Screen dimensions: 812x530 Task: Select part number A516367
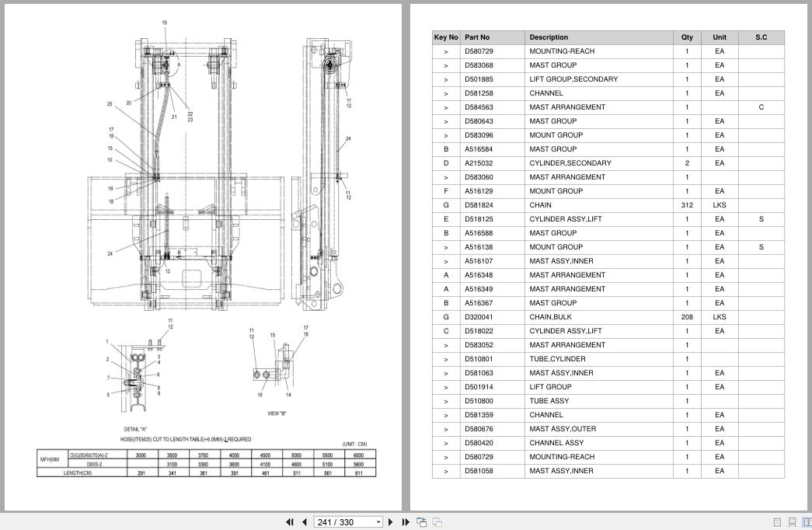coord(479,303)
